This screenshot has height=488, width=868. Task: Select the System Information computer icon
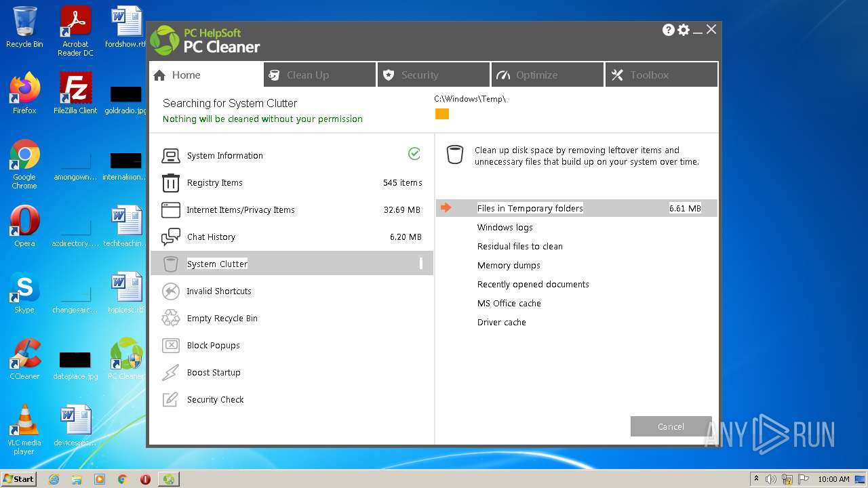(x=170, y=156)
